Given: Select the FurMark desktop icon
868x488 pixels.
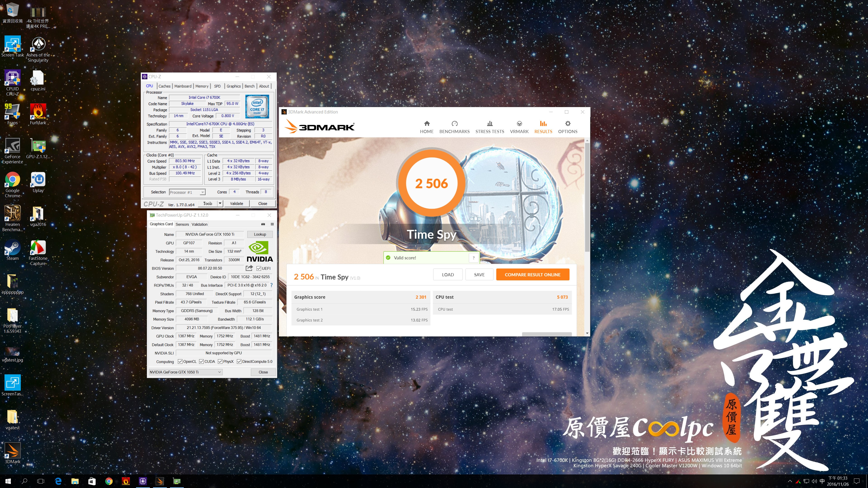Looking at the screenshot, I should click(x=38, y=114).
